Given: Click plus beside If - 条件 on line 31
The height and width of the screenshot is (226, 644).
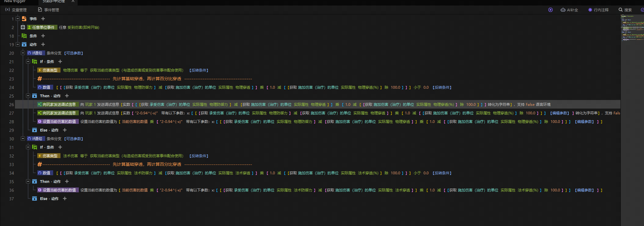Looking at the screenshot, I should pos(60,147).
